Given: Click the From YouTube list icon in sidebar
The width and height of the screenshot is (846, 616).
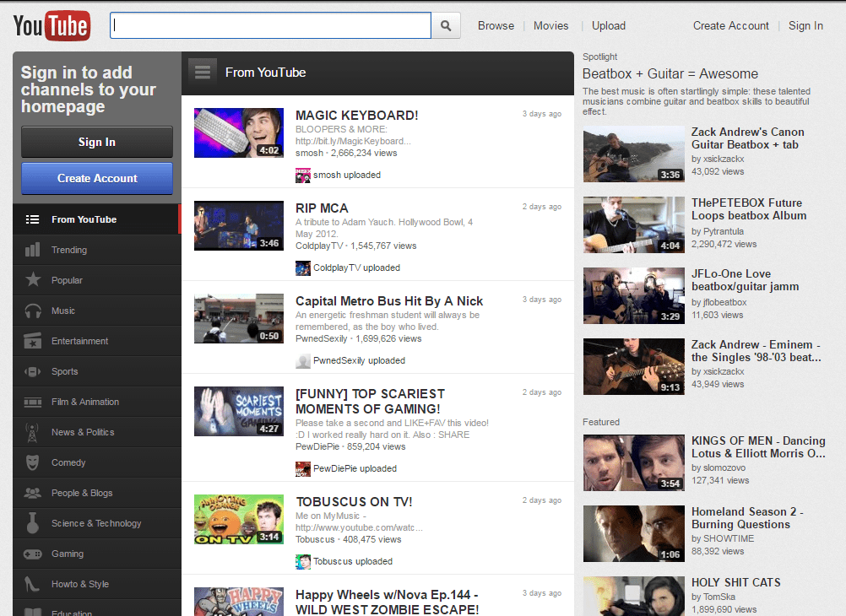Looking at the screenshot, I should [x=32, y=219].
